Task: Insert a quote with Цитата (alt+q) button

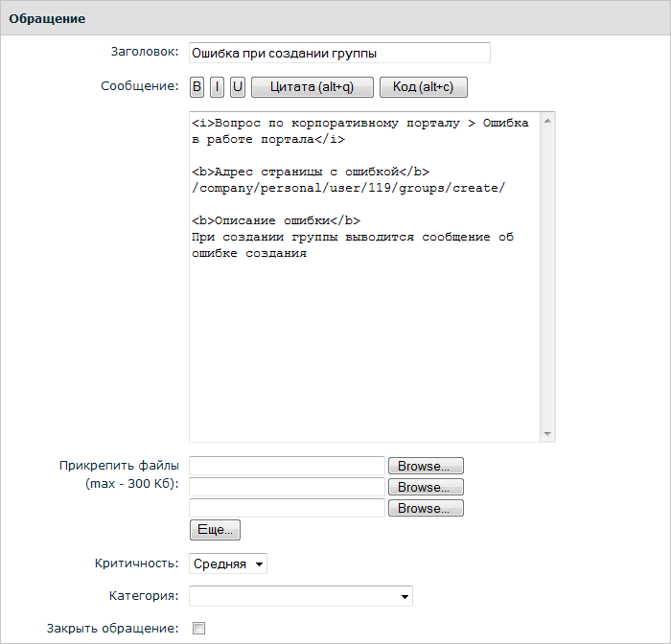Action: point(312,87)
